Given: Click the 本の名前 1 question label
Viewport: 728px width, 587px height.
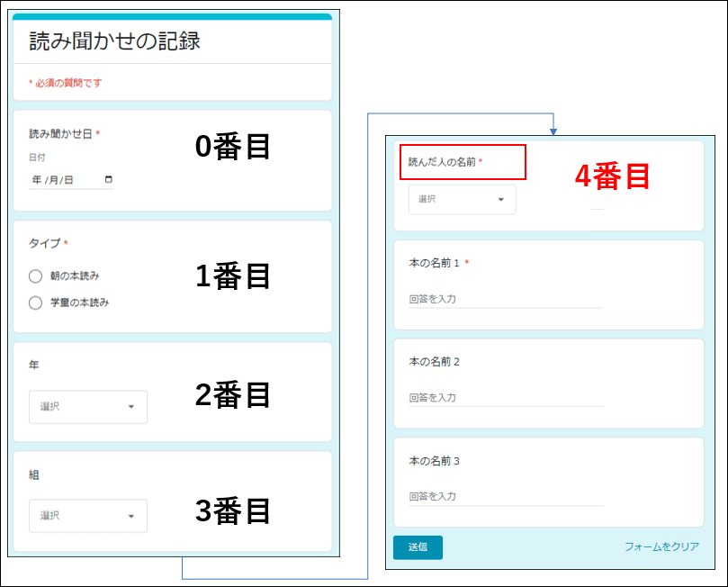Looking at the screenshot, I should tap(434, 263).
